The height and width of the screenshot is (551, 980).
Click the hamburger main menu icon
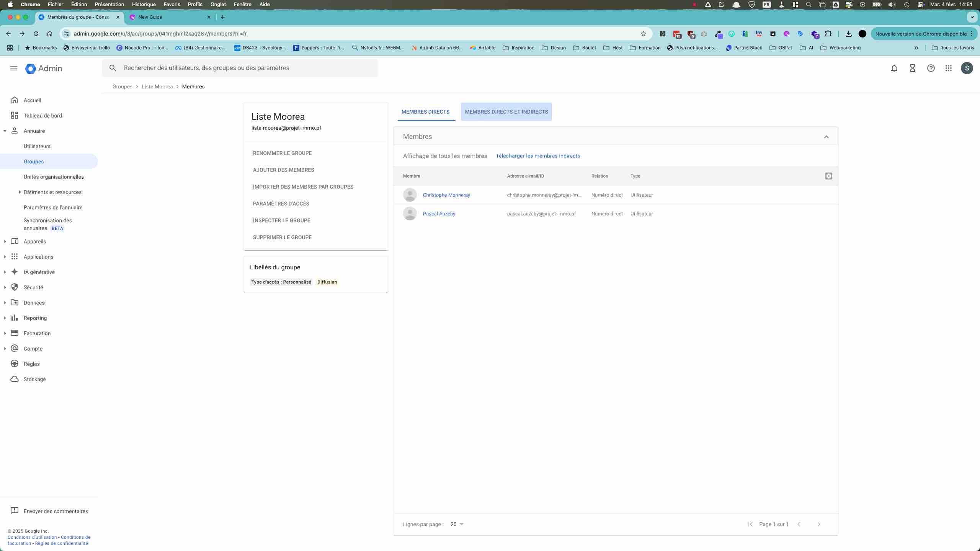tap(14, 68)
